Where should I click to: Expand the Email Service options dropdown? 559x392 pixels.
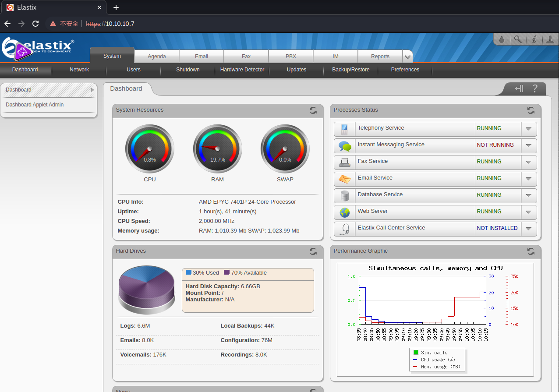tap(529, 179)
